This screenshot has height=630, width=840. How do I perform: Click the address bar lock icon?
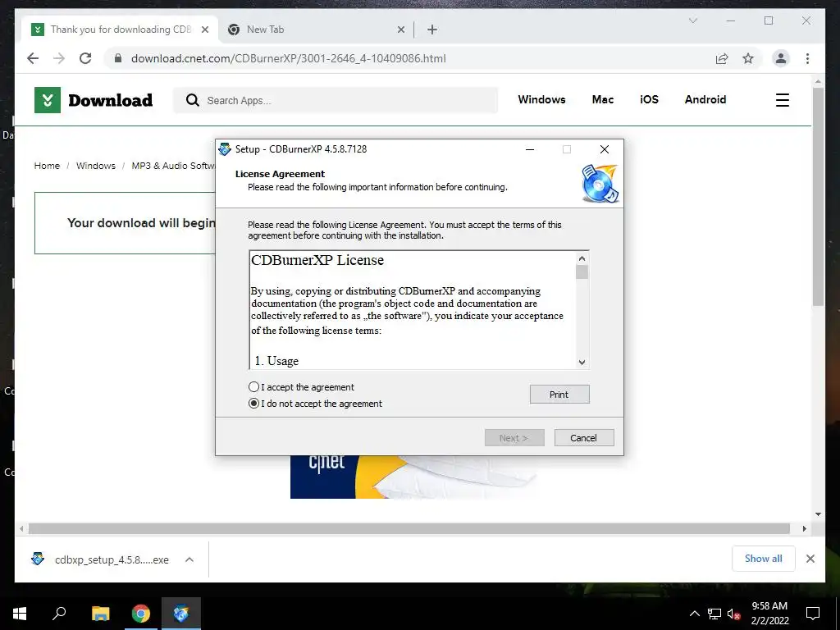point(118,58)
